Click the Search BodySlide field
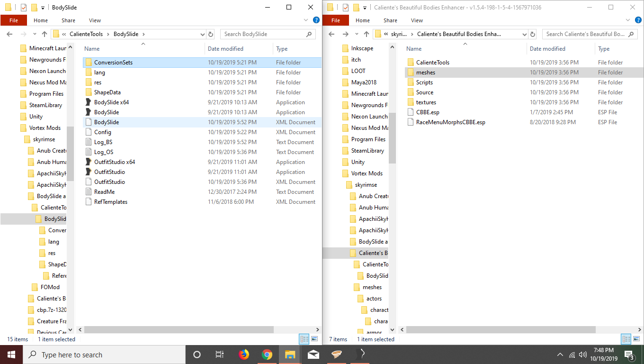Screen dimensions: 644x364 (268, 34)
